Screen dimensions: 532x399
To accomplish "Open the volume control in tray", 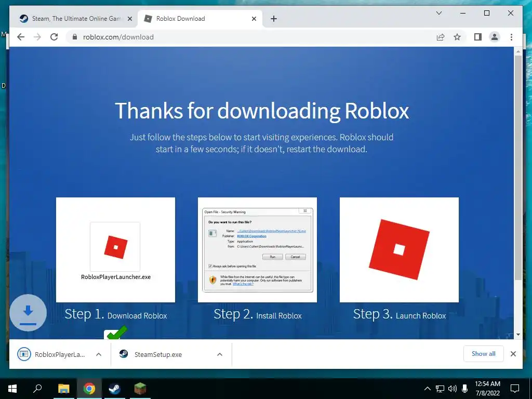I will pyautogui.click(x=453, y=389).
